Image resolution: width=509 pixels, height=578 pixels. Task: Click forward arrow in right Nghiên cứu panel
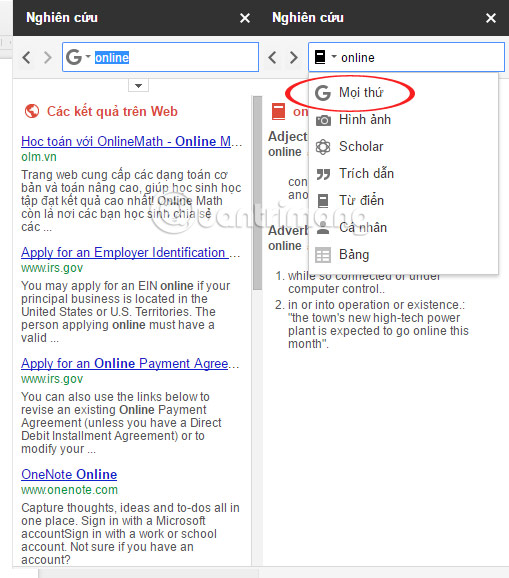pos(294,58)
